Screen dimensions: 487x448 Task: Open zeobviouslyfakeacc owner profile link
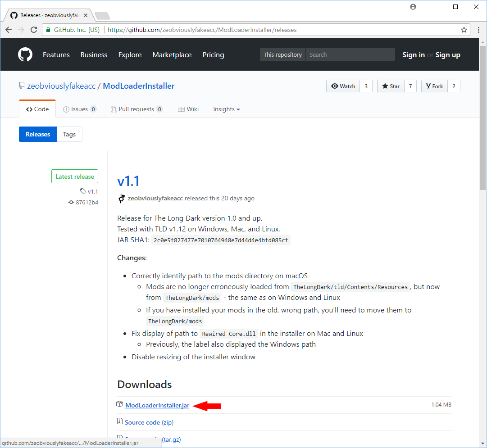click(x=61, y=86)
